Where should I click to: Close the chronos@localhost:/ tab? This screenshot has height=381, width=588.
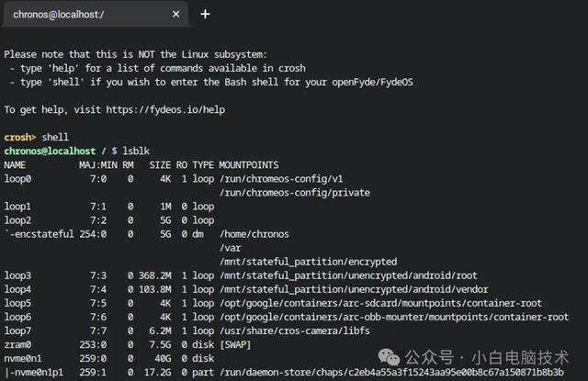click(x=175, y=15)
